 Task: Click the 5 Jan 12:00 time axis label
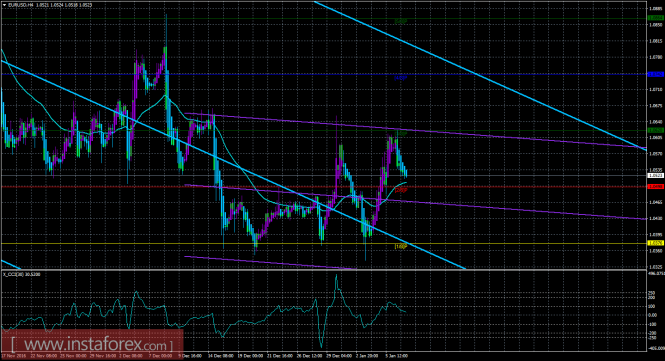click(396, 356)
